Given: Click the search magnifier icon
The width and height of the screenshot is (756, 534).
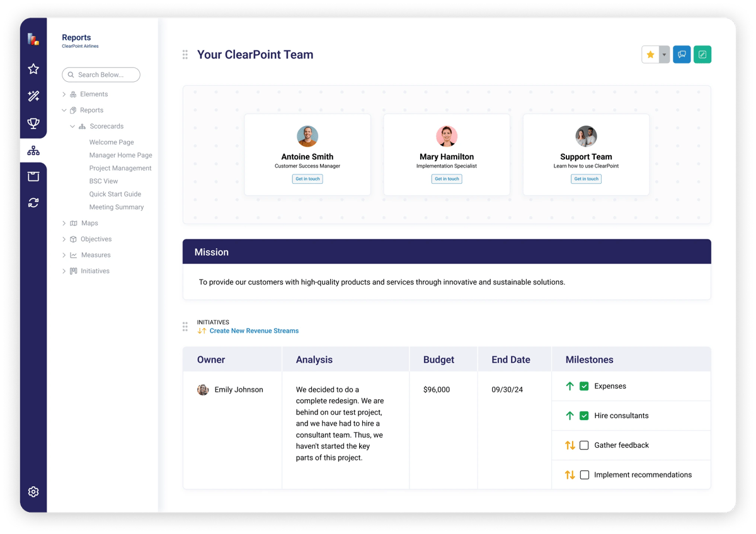Looking at the screenshot, I should [x=71, y=75].
